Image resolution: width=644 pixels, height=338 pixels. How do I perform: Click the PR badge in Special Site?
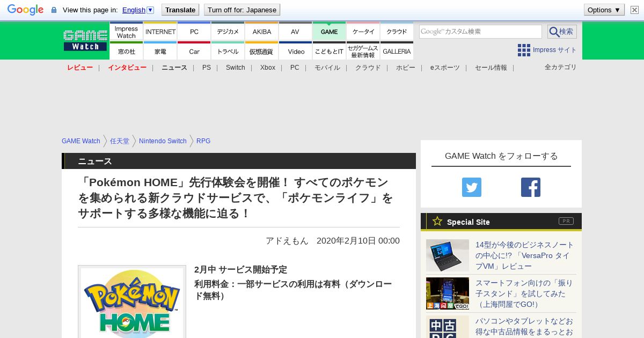[x=566, y=221]
